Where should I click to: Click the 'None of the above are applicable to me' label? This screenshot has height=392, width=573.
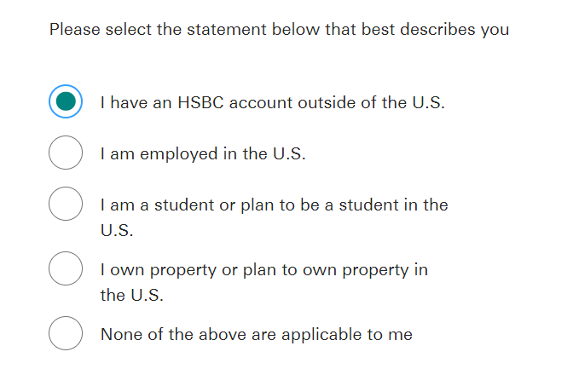click(x=257, y=335)
